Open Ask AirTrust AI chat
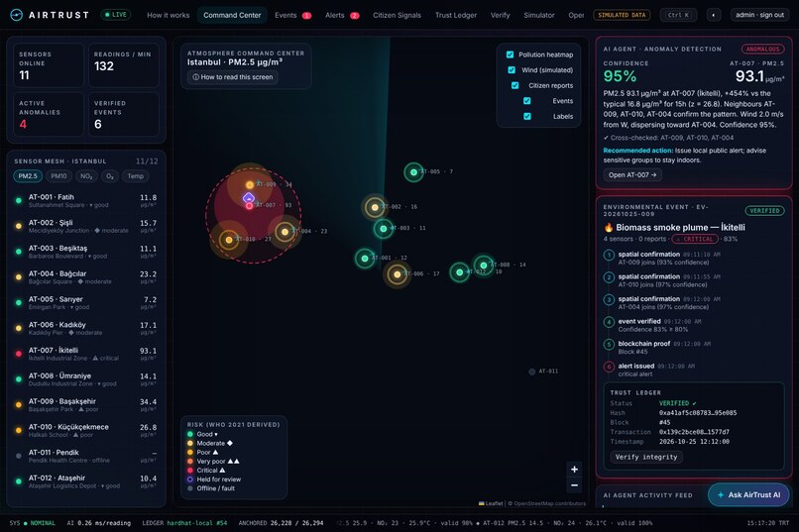Screen dimensions: 799x532 748,494
